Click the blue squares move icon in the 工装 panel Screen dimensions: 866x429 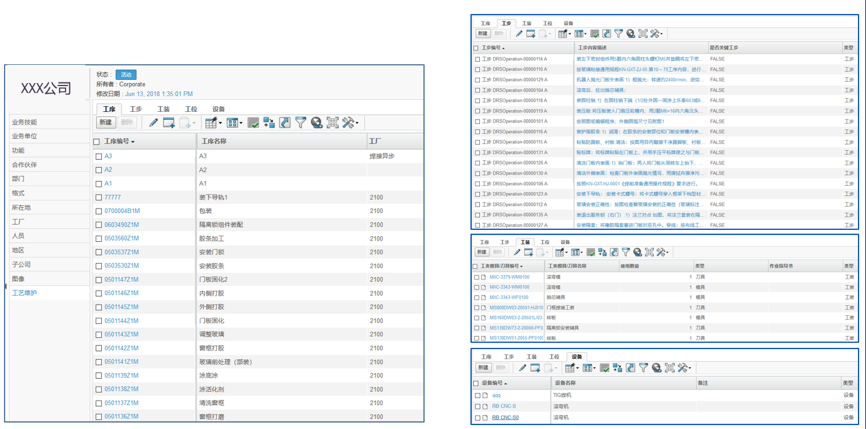click(603, 252)
